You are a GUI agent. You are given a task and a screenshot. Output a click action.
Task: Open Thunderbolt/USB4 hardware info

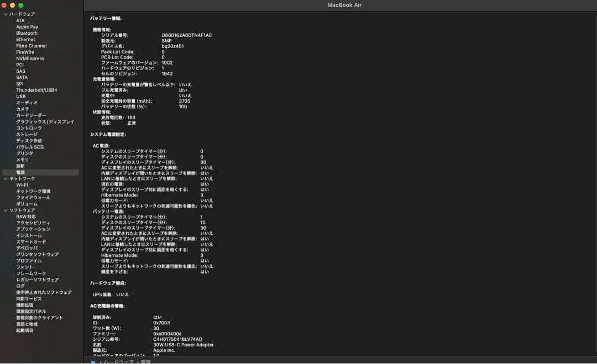(36, 90)
